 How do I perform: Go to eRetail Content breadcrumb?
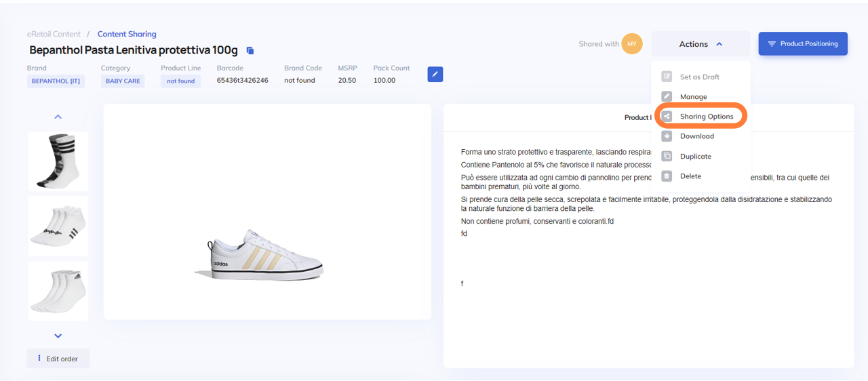point(54,34)
